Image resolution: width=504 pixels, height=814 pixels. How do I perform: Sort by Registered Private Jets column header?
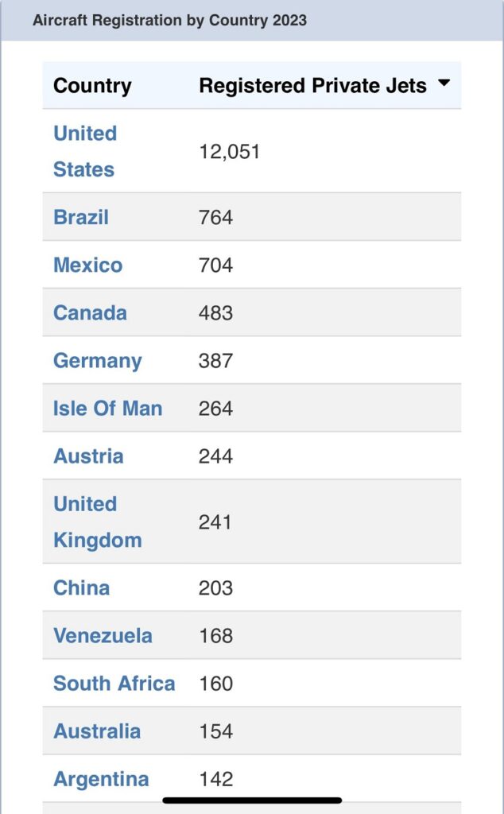tap(312, 86)
